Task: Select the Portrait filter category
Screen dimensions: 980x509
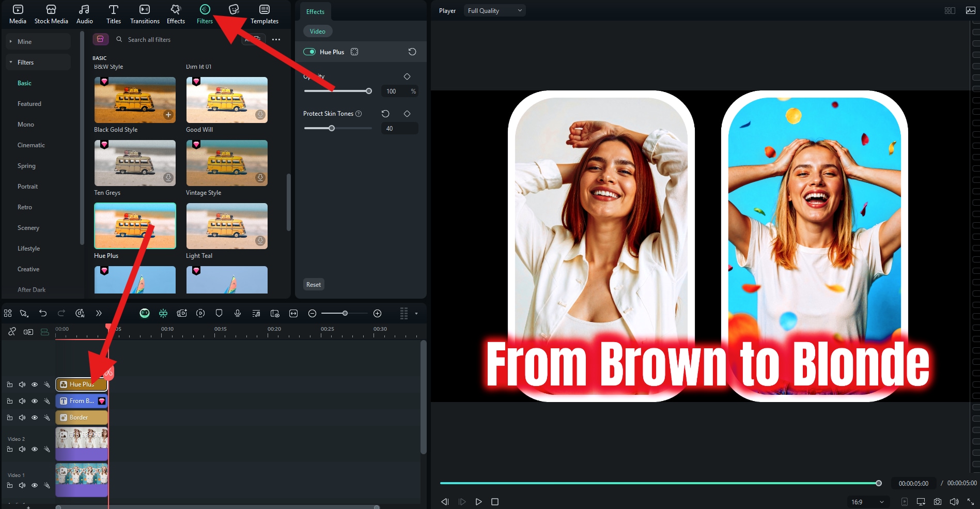Action: [x=27, y=187]
